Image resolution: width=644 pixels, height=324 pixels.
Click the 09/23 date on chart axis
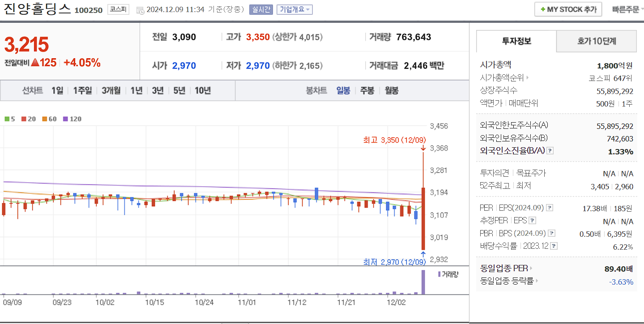[62, 302]
